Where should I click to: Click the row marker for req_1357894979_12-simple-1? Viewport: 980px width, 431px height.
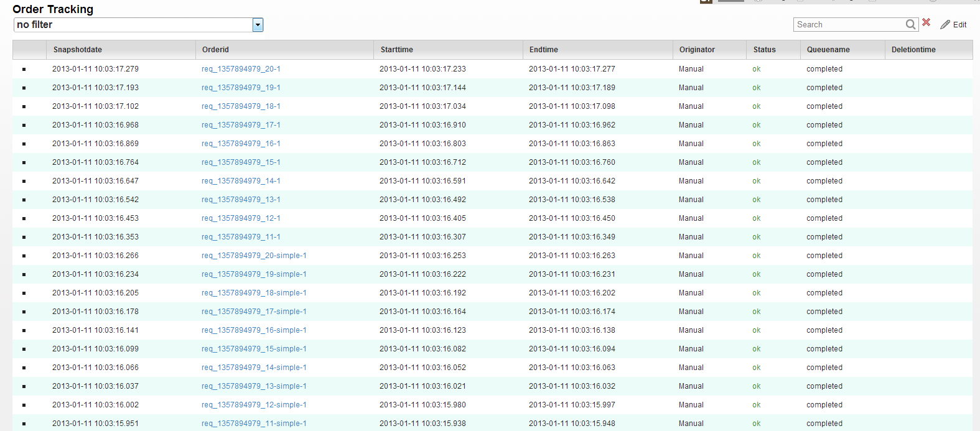24,406
